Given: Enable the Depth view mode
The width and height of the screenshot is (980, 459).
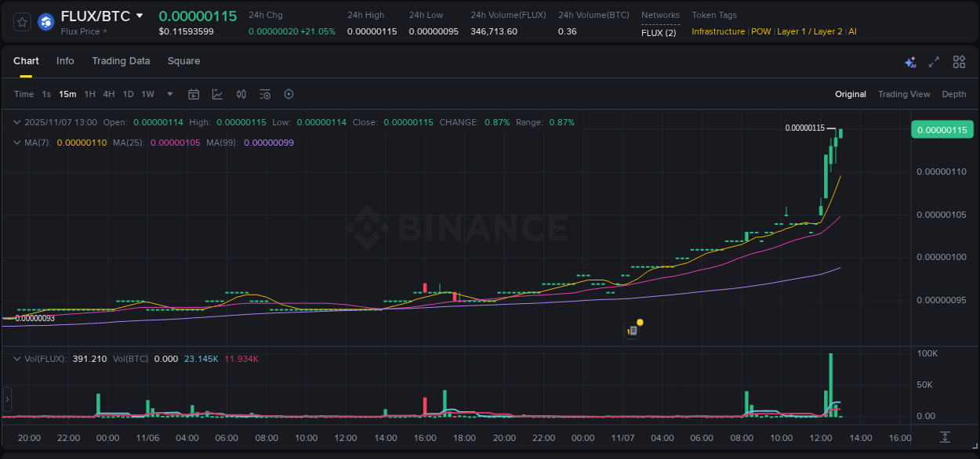Looking at the screenshot, I should (x=953, y=94).
